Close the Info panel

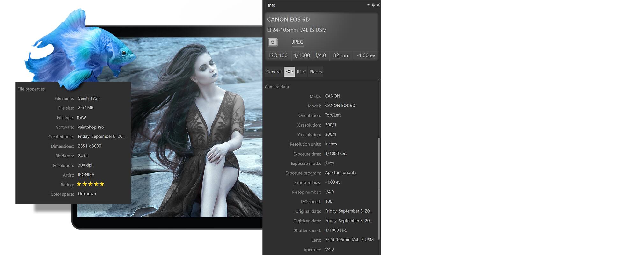(x=378, y=5)
